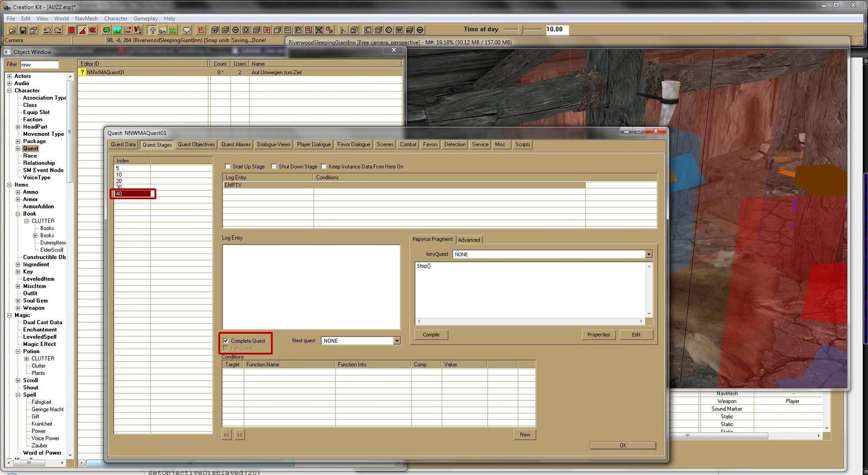Click the Object Window Filter text field
Viewport: 868px width, 475px height.
39,65
